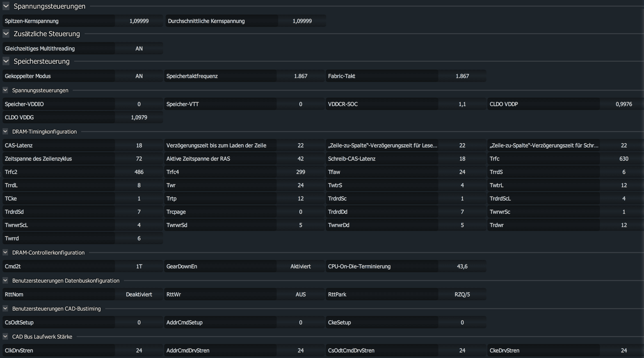Select Speicher-VDDIO value field
Screen dimensions: 644x358
(139, 104)
